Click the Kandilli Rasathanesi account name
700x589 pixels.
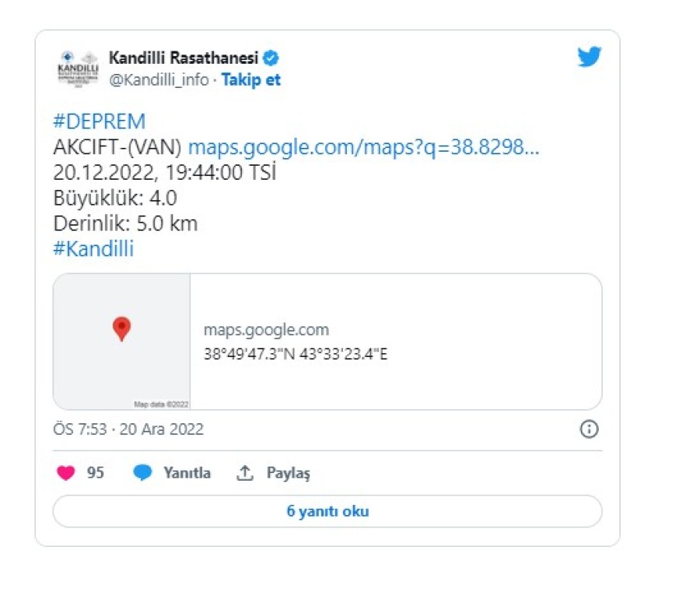click(x=184, y=58)
